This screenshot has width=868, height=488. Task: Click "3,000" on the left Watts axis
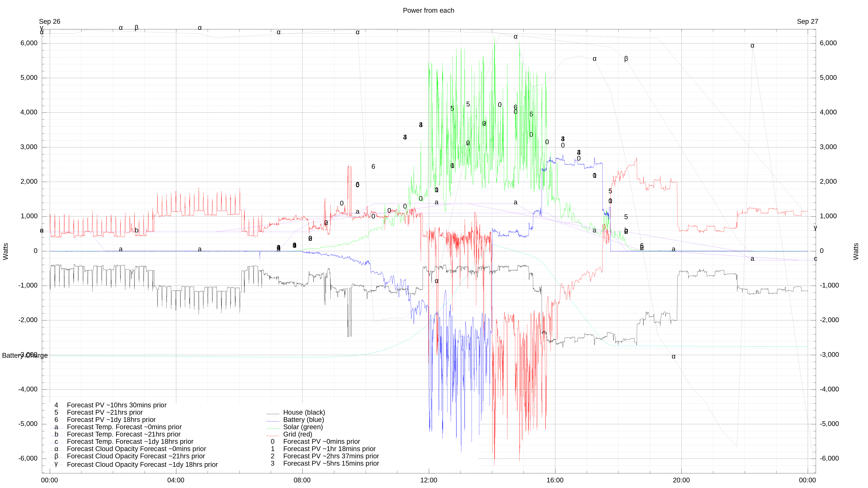pos(29,147)
